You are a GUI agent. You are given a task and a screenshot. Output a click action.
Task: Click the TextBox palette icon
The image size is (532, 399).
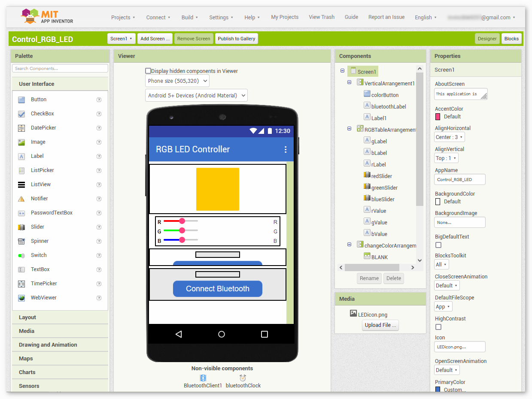tap(21, 269)
